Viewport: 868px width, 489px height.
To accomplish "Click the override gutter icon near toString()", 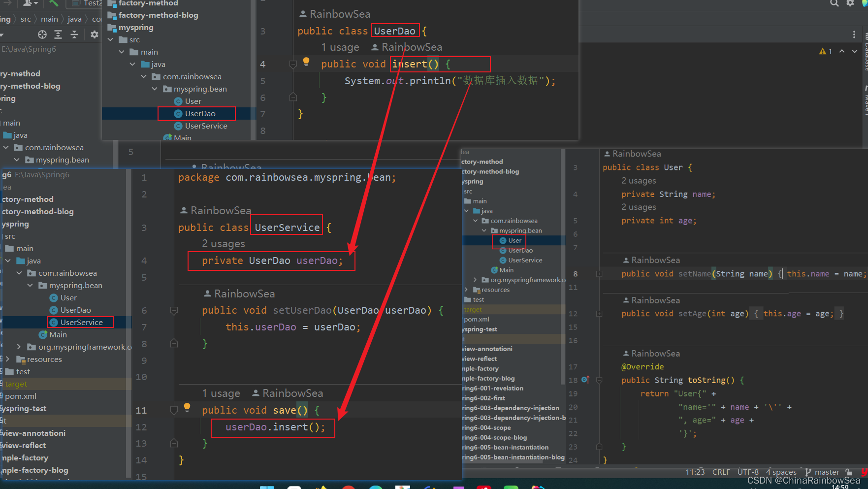I will [585, 380].
